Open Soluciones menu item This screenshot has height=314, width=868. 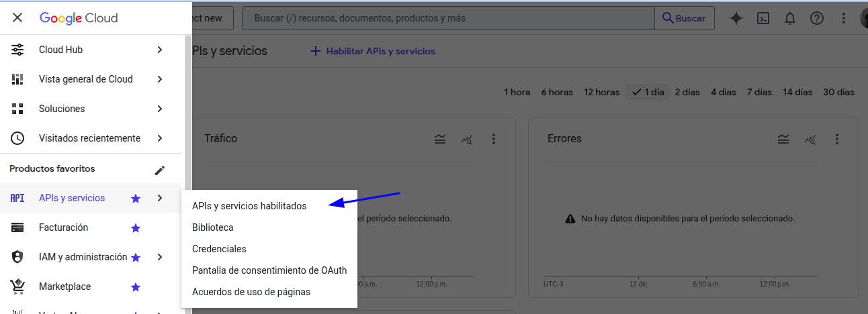[91, 109]
